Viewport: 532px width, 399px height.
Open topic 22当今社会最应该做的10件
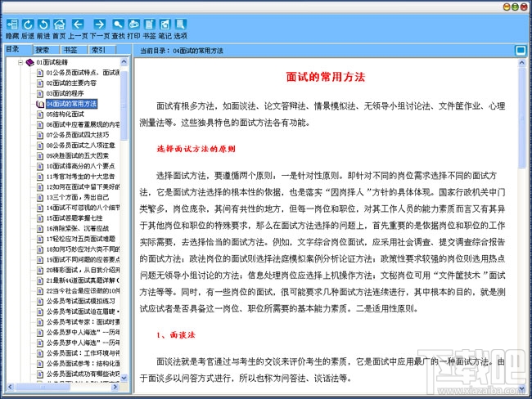pyautogui.click(x=83, y=291)
